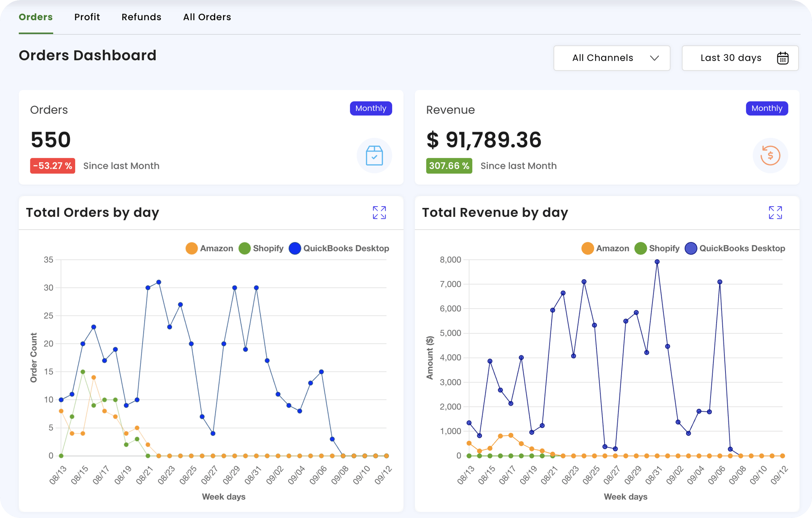Toggle Amazon series in orders chart legend
Image resolution: width=812 pixels, height=518 pixels.
point(209,248)
